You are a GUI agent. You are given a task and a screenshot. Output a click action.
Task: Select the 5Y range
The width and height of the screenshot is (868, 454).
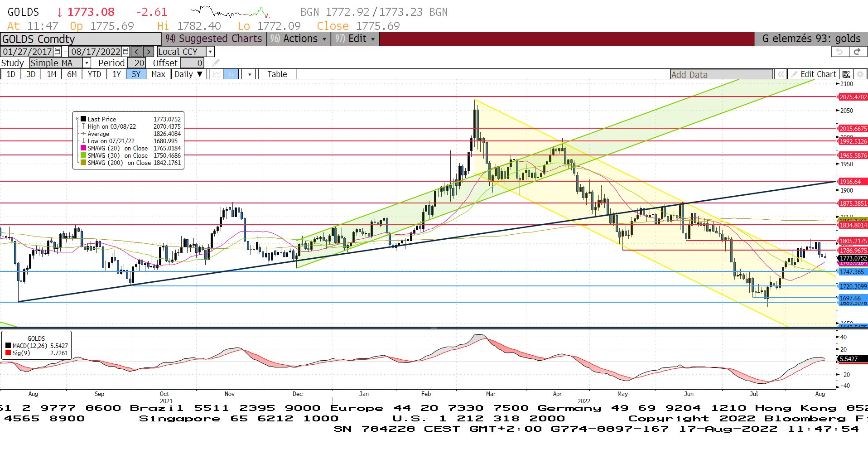(x=136, y=74)
